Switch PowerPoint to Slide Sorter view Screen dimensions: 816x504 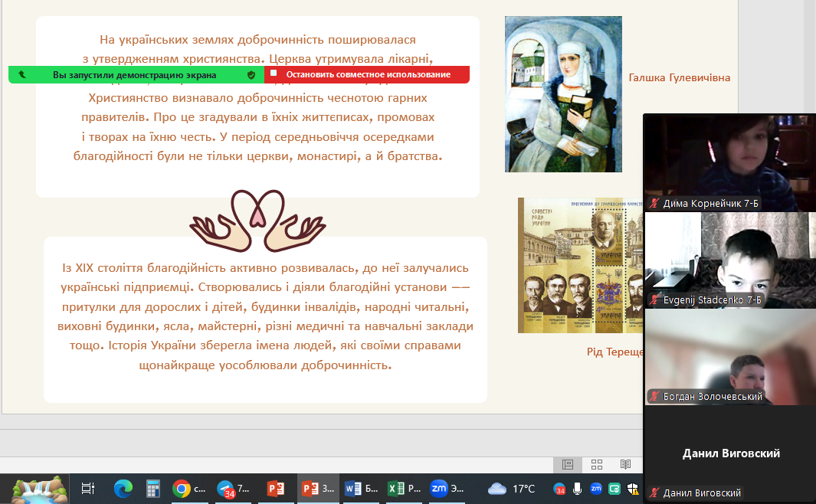tap(597, 464)
